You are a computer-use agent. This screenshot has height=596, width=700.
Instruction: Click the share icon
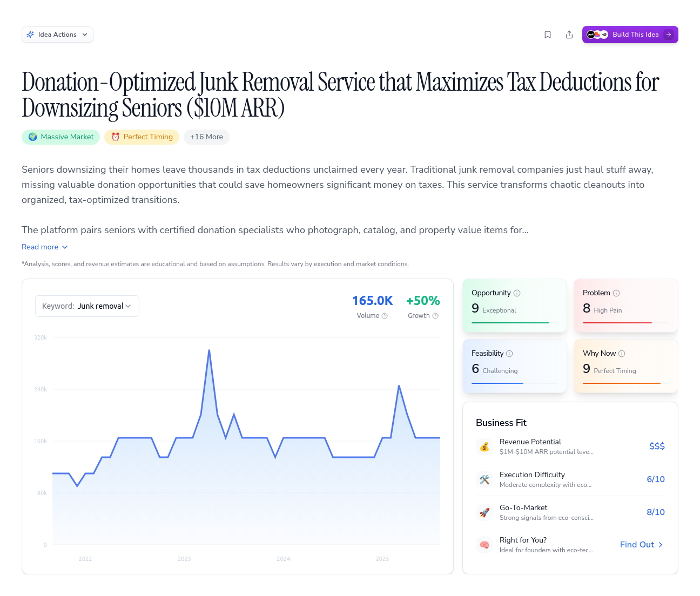[x=569, y=35]
